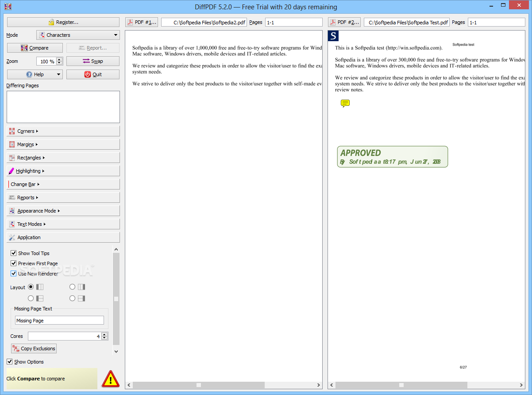Click the Differing Pages list box
The image size is (532, 395).
click(x=63, y=107)
